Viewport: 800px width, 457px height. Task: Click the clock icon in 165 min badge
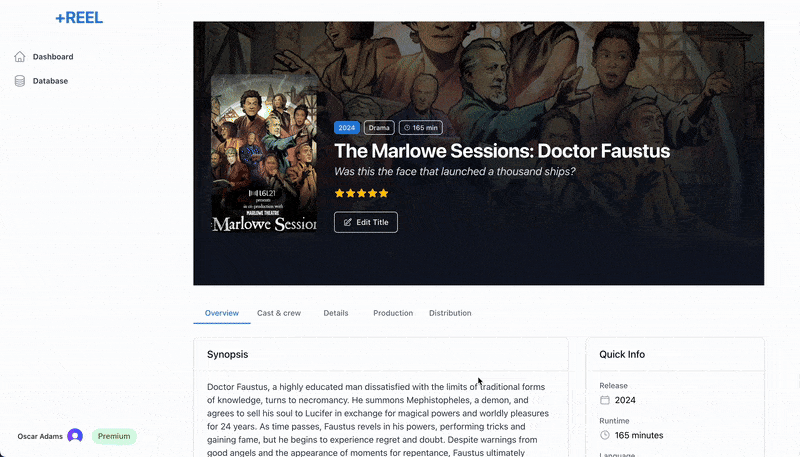(x=407, y=128)
